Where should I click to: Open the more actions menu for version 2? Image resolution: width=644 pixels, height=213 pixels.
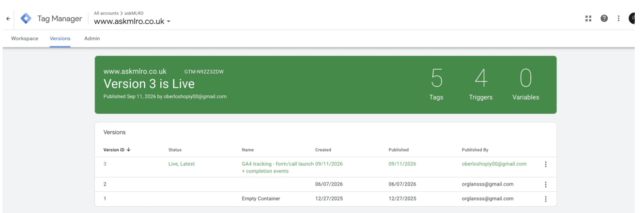(546, 184)
